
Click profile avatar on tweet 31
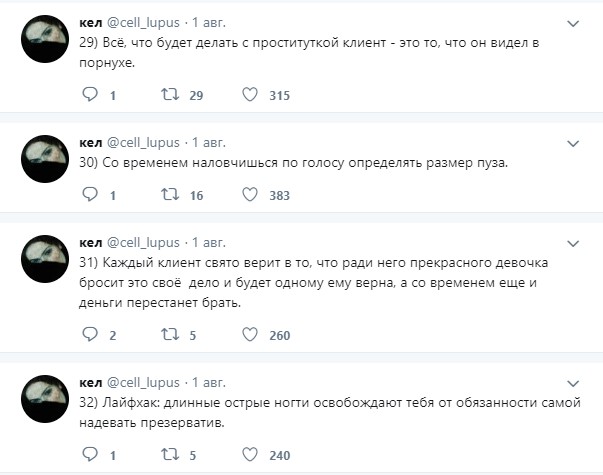45,263
